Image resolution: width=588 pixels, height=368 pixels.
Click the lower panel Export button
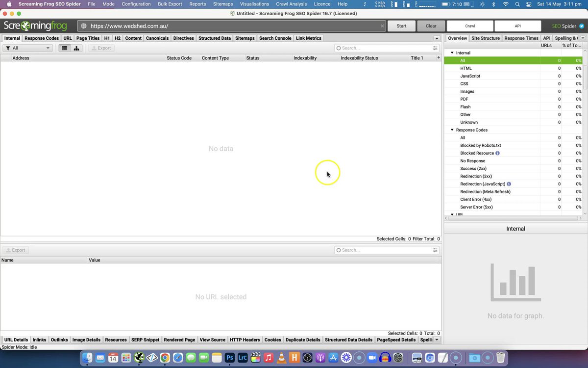point(15,250)
